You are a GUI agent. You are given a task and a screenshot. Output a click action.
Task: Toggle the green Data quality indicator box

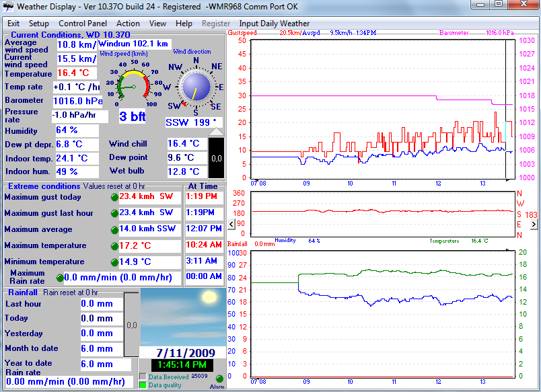(x=143, y=385)
